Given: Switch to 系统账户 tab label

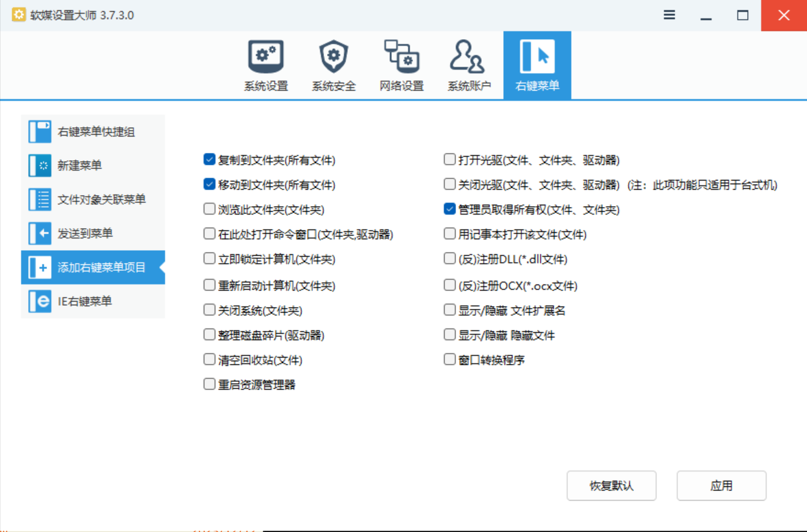Looking at the screenshot, I should [469, 86].
